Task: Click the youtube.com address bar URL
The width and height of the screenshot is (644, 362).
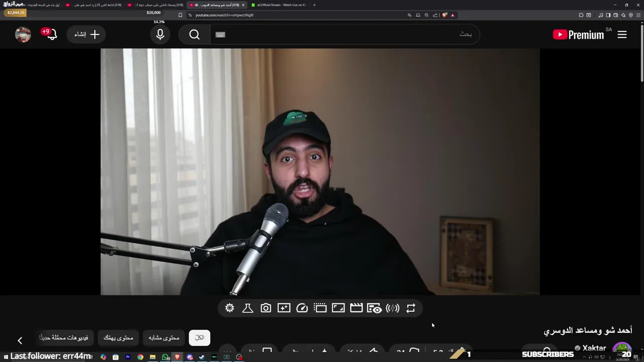Action: 224,15
